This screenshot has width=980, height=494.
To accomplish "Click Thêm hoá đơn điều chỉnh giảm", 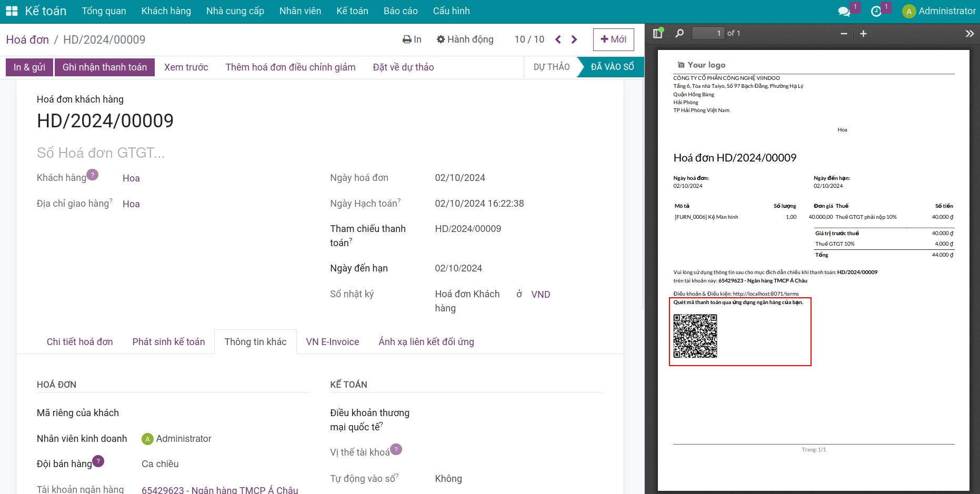I will coord(291,67).
